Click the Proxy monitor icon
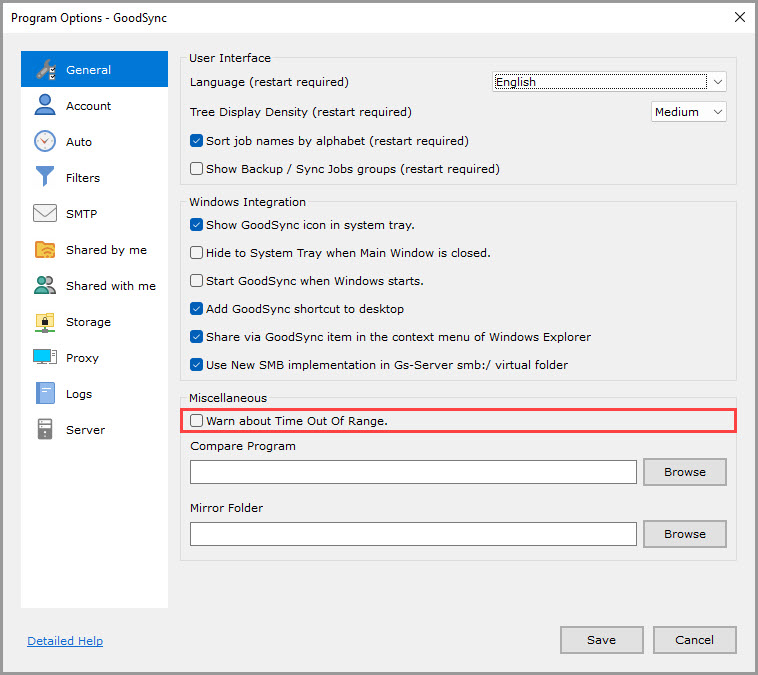 click(x=45, y=357)
